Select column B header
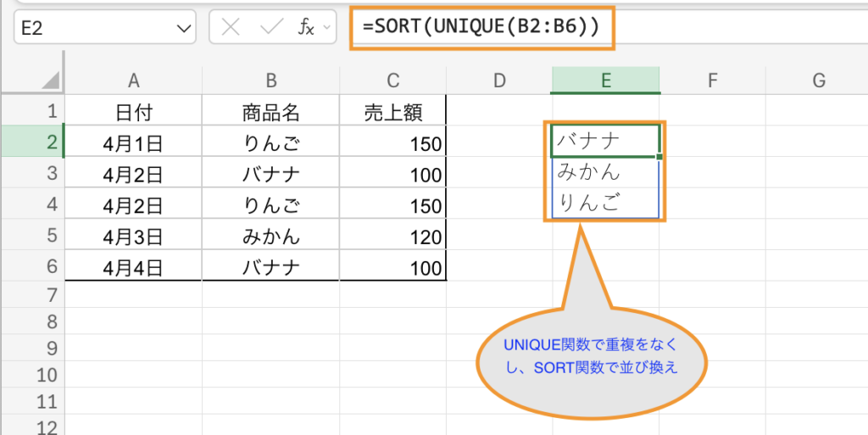 pos(270,81)
